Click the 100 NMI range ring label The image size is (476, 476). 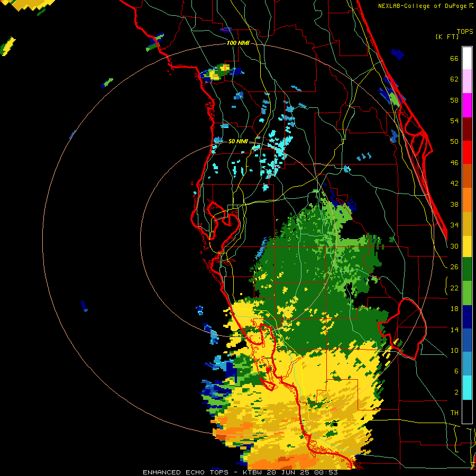coord(238,43)
